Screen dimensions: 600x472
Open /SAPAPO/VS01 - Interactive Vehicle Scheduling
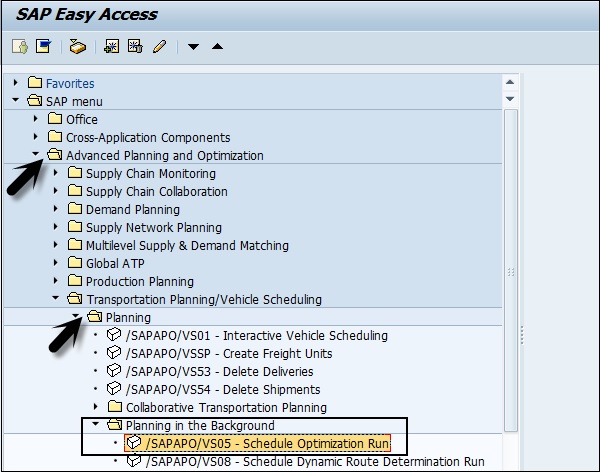tap(257, 335)
